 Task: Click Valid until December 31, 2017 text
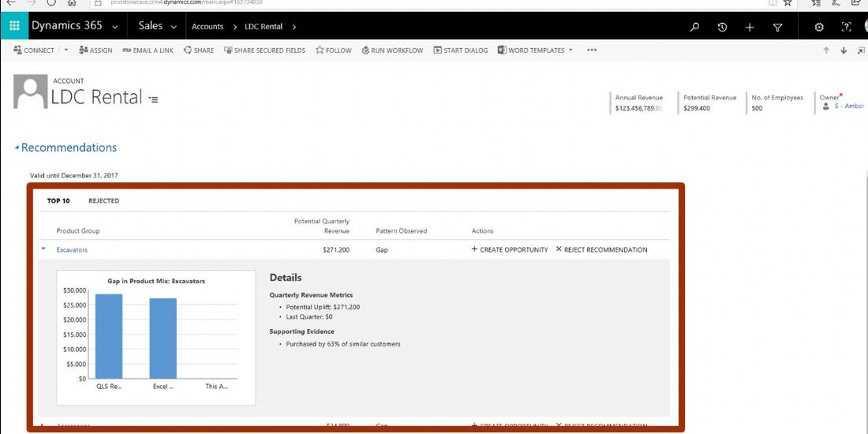[x=73, y=175]
